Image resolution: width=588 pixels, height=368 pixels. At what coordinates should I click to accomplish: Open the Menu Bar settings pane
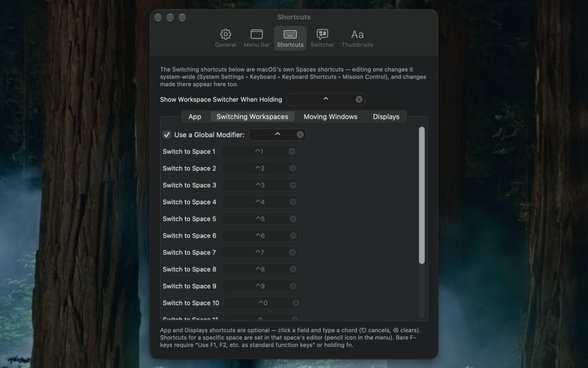point(257,38)
